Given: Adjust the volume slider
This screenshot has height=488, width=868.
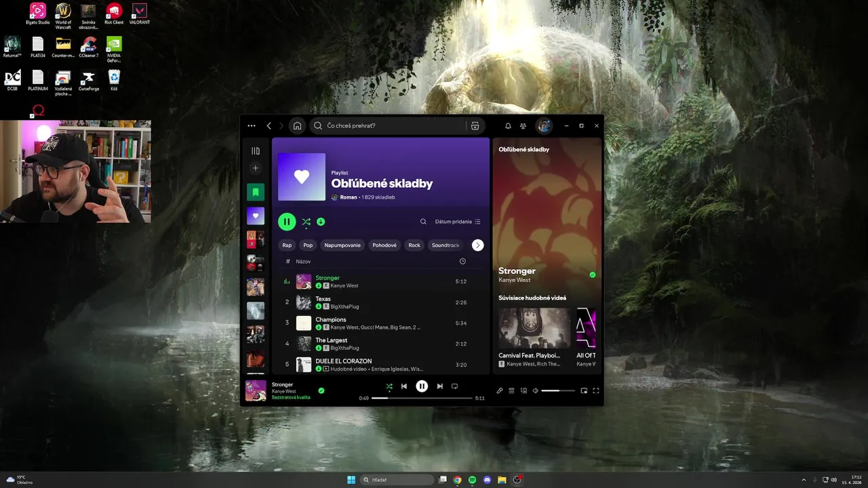Looking at the screenshot, I should pos(557,390).
